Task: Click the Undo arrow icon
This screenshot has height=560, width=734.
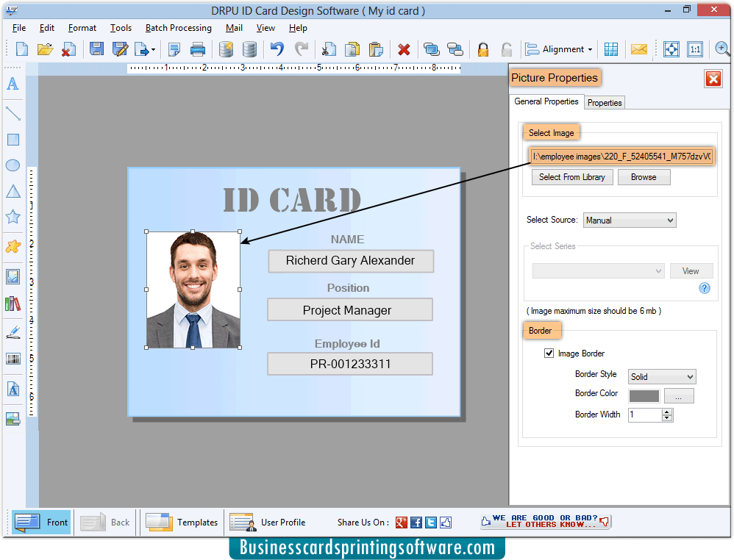Action: point(277,49)
